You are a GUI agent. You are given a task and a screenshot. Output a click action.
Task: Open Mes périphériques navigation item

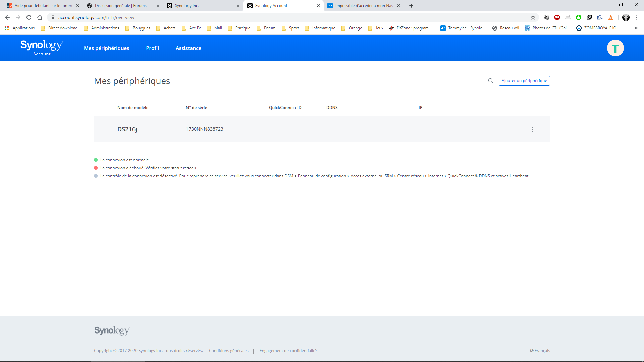(106, 48)
